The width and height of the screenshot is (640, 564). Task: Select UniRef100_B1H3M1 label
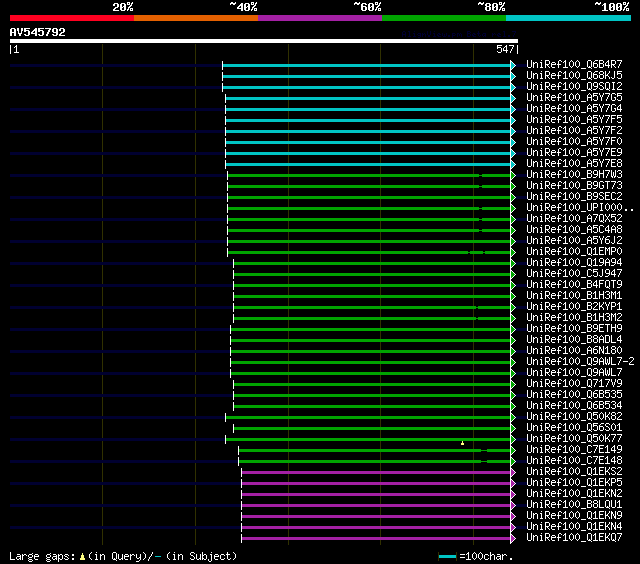(574, 296)
